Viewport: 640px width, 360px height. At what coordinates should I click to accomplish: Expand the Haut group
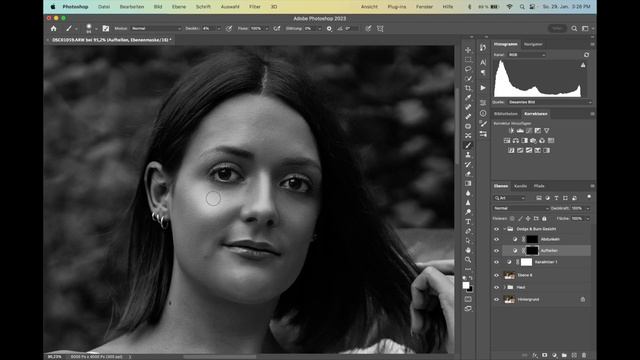tap(504, 287)
